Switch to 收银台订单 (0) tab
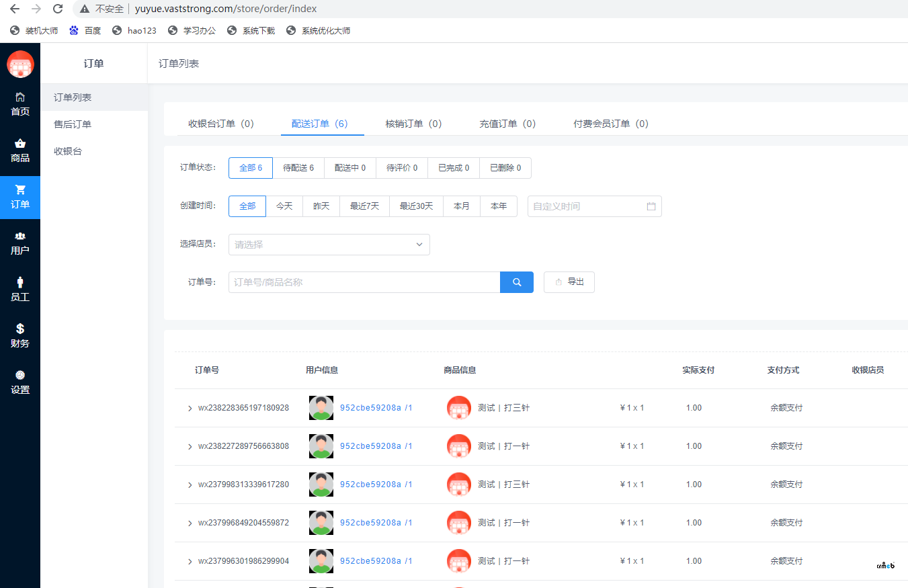908x588 pixels. [221, 124]
